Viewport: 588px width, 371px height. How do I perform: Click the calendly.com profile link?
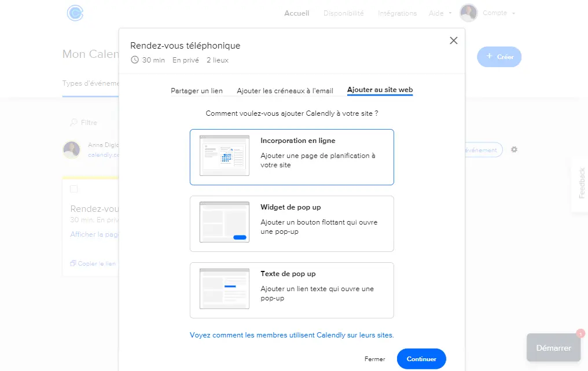click(104, 155)
